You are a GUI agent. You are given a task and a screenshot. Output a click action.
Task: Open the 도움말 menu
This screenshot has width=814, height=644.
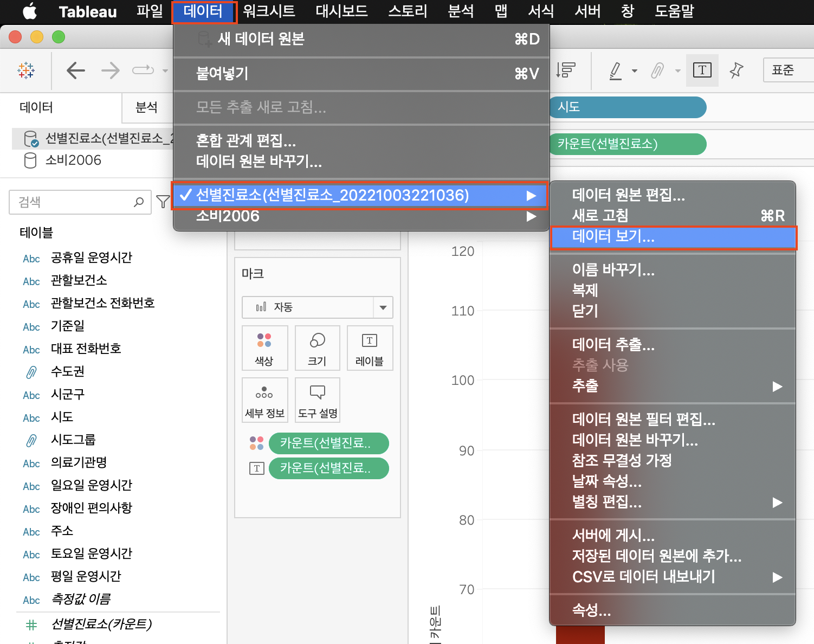click(x=674, y=11)
